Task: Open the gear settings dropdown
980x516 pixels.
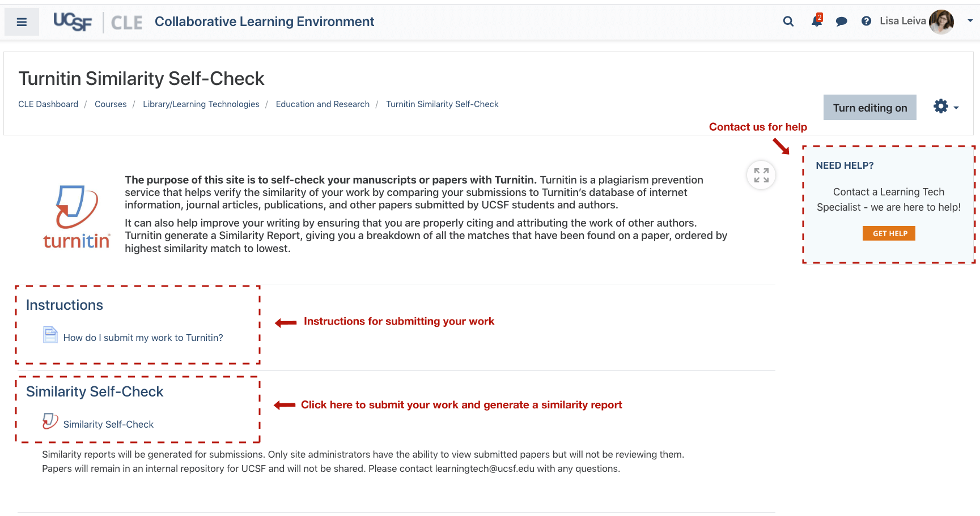Action: pos(941,106)
